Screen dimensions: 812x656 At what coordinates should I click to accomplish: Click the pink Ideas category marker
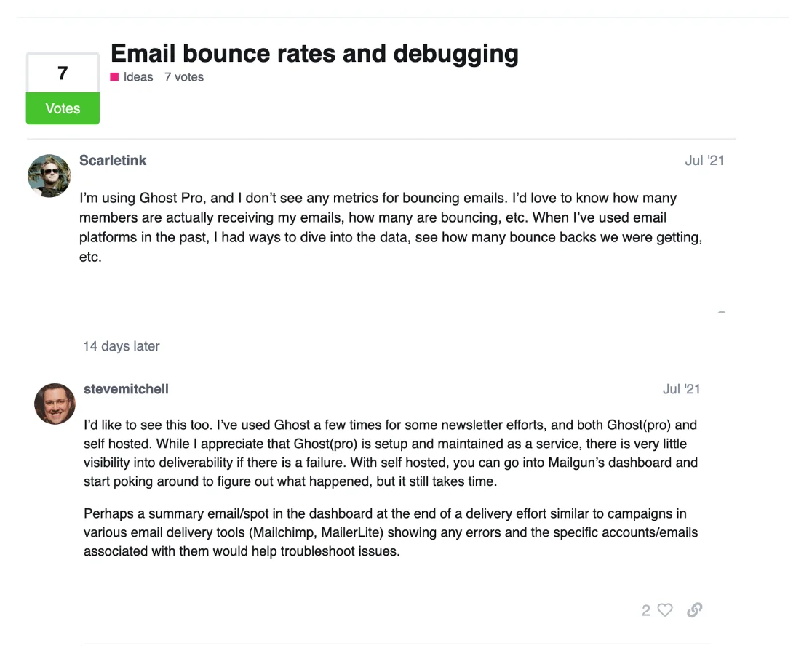click(114, 76)
